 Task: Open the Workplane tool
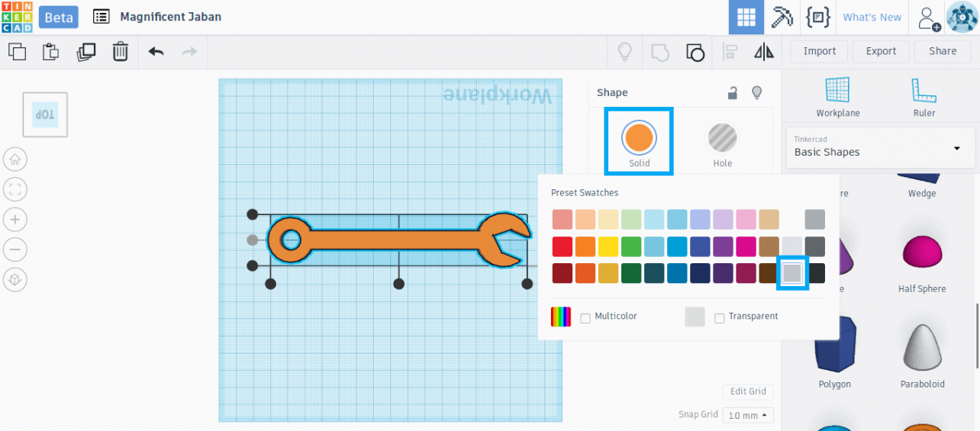[x=837, y=97]
